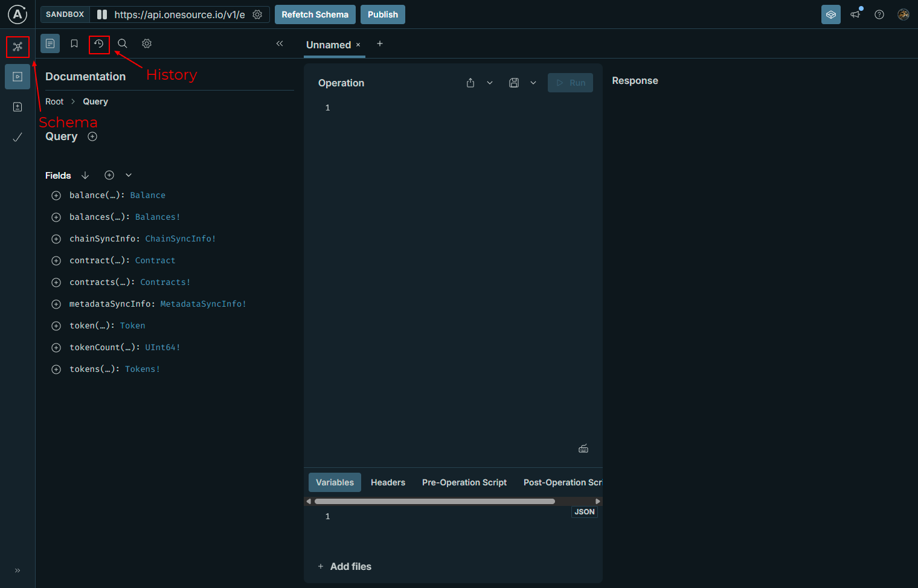This screenshot has width=918, height=588.
Task: Open the layers icon in top bar
Action: [x=831, y=14]
